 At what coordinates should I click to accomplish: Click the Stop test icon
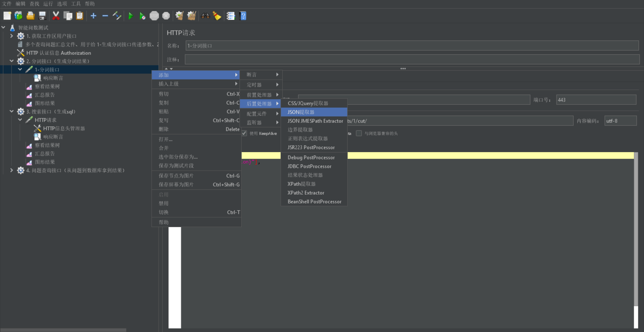[154, 16]
